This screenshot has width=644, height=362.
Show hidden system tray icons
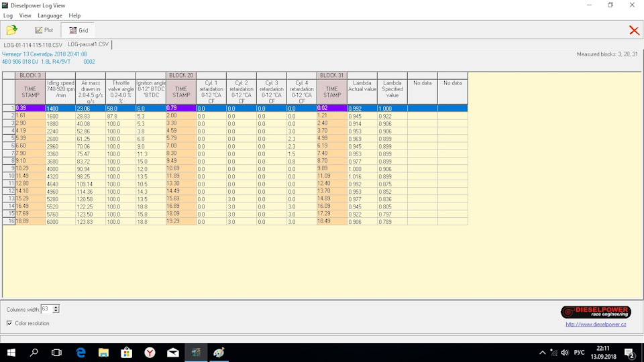pos(542,353)
